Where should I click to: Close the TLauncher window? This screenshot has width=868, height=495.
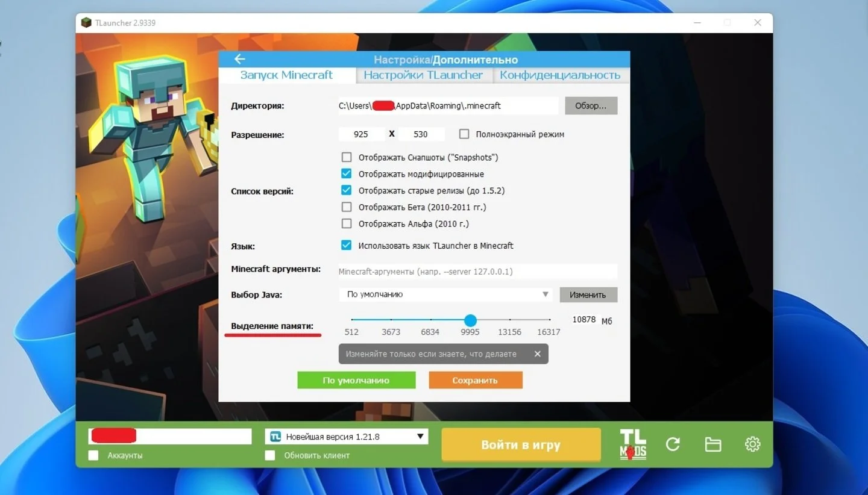click(x=758, y=23)
